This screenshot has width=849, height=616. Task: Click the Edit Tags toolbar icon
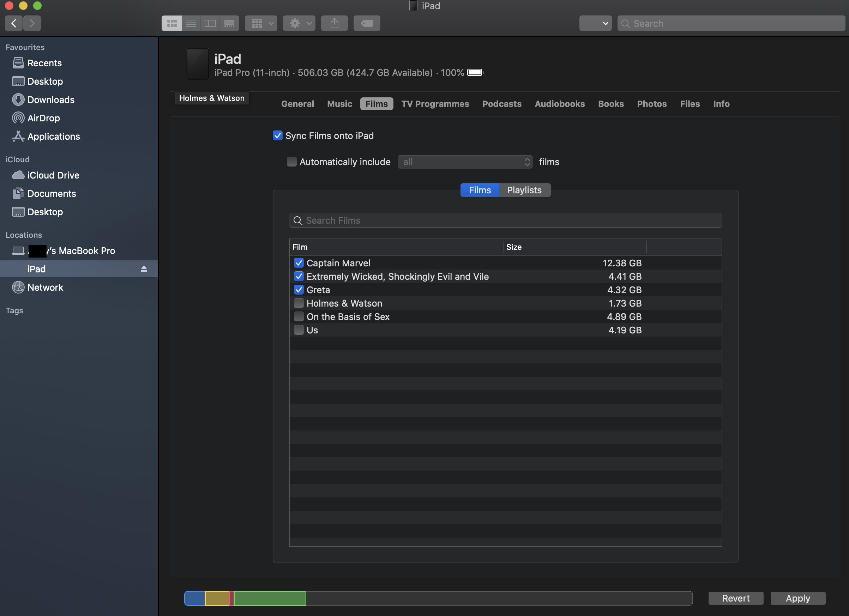tap(367, 23)
